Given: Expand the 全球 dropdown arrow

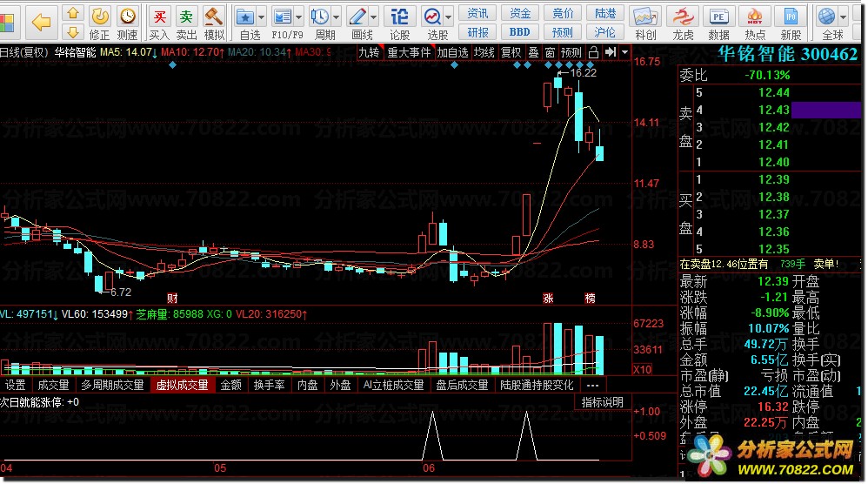Looking at the screenshot, I should [844, 17].
